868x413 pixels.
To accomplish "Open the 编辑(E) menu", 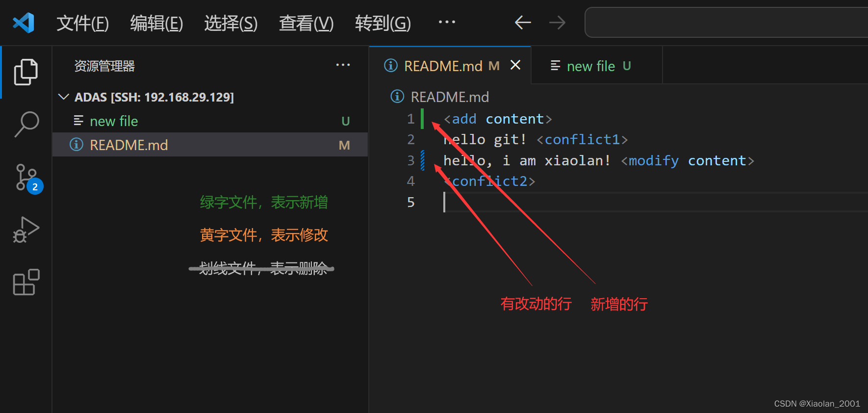I will point(156,23).
